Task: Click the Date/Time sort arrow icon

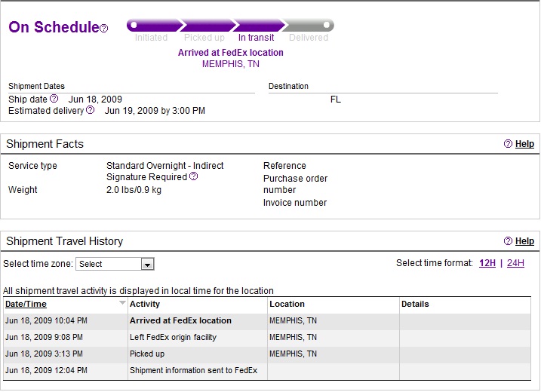Action: click(x=122, y=303)
